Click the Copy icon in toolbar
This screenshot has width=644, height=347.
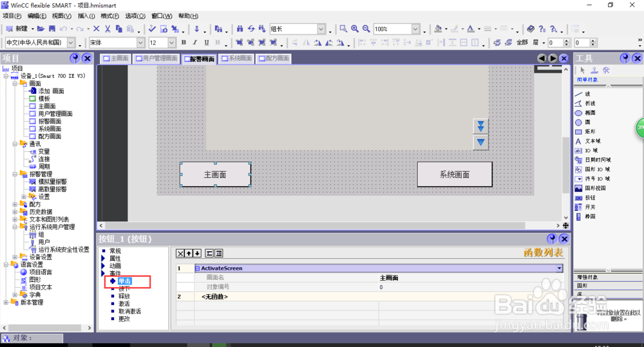(x=119, y=29)
